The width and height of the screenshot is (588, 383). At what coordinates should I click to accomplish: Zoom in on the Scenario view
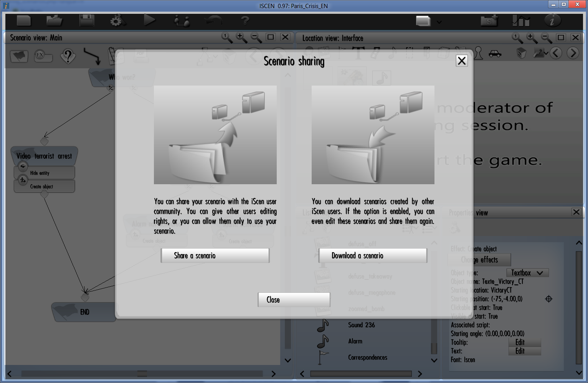click(x=241, y=37)
